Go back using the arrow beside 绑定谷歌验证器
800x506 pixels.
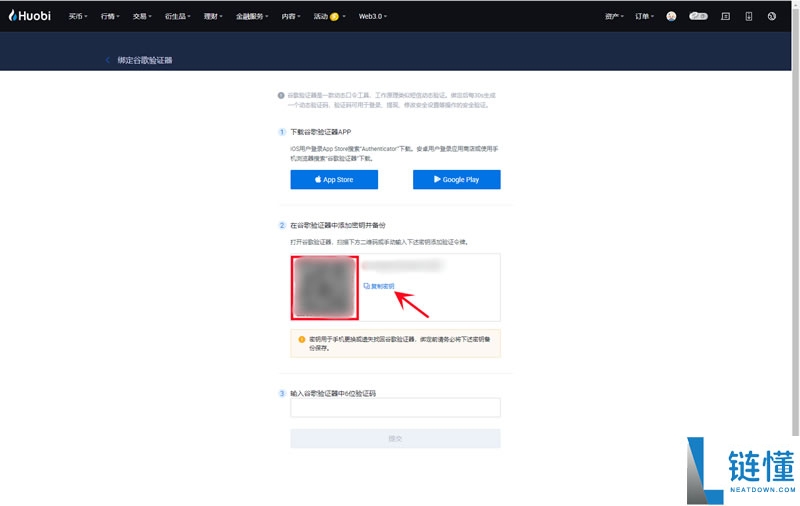pos(108,60)
